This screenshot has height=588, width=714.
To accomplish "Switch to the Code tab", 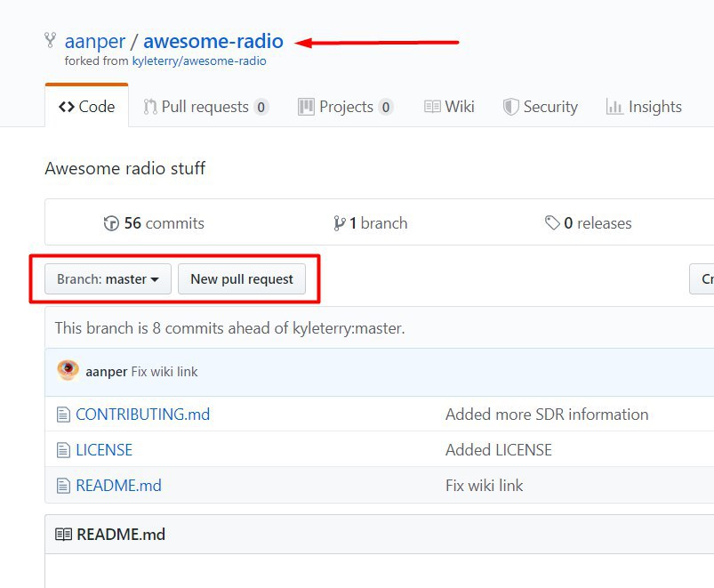I will click(86, 106).
